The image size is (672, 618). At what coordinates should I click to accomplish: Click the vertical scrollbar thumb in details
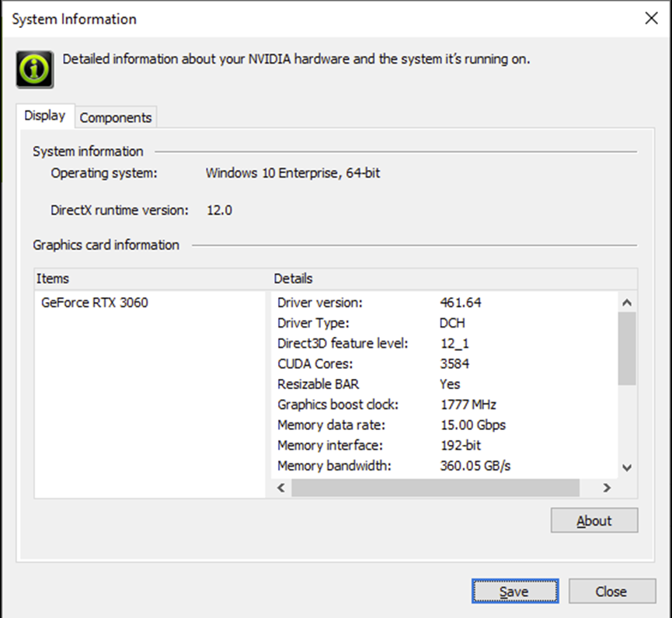tap(627, 348)
